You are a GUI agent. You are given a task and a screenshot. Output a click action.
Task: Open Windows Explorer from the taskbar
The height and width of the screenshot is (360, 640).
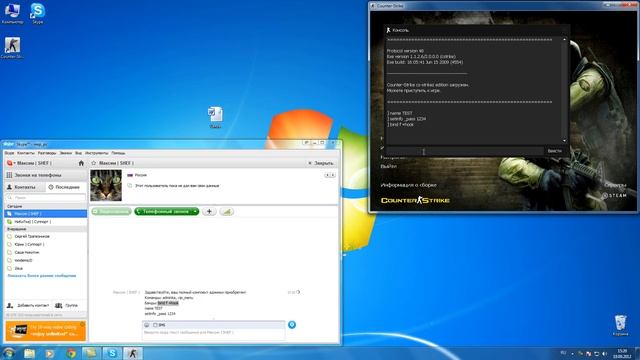click(x=29, y=353)
